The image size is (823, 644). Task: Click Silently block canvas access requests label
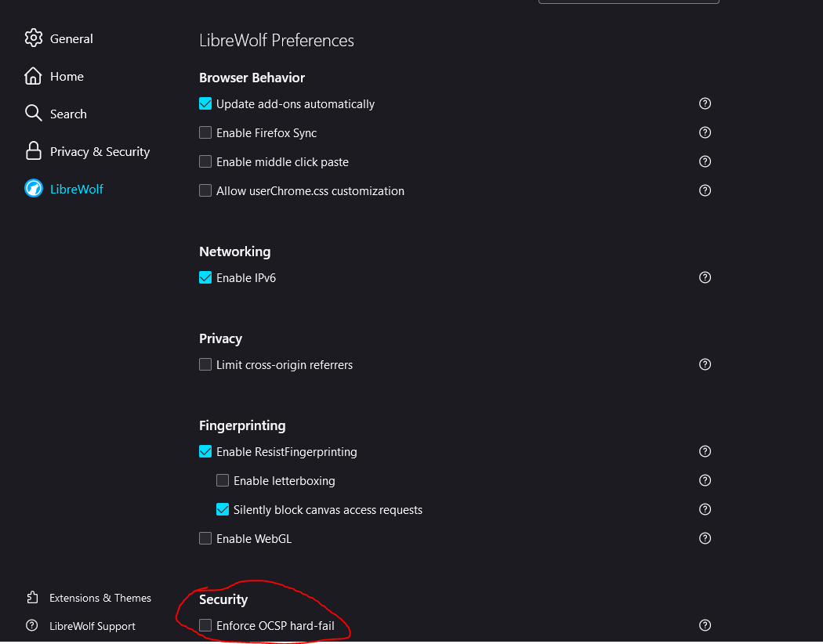[x=328, y=509]
